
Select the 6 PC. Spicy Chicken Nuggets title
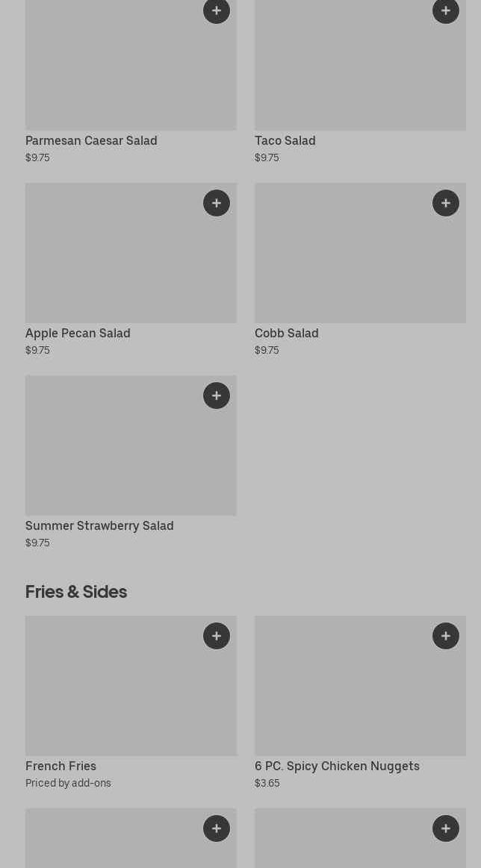(x=337, y=766)
